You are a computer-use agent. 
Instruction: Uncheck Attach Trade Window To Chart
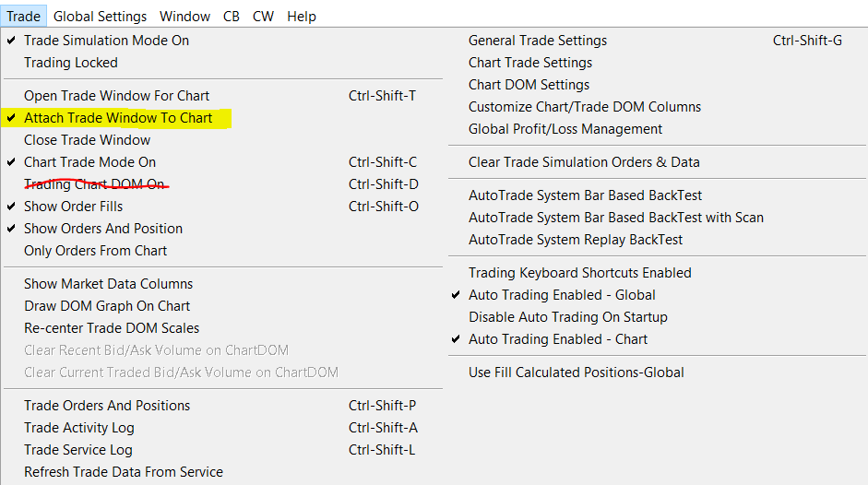pos(118,118)
